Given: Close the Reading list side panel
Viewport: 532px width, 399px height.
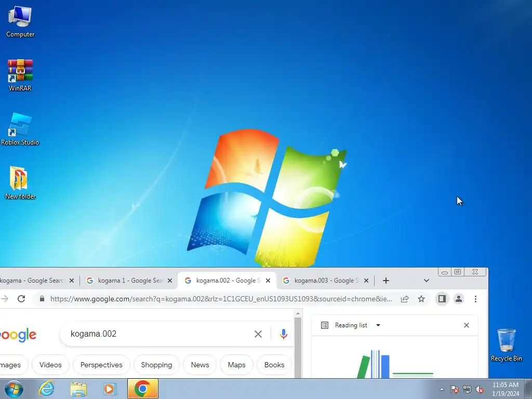Looking at the screenshot, I should pos(467,325).
